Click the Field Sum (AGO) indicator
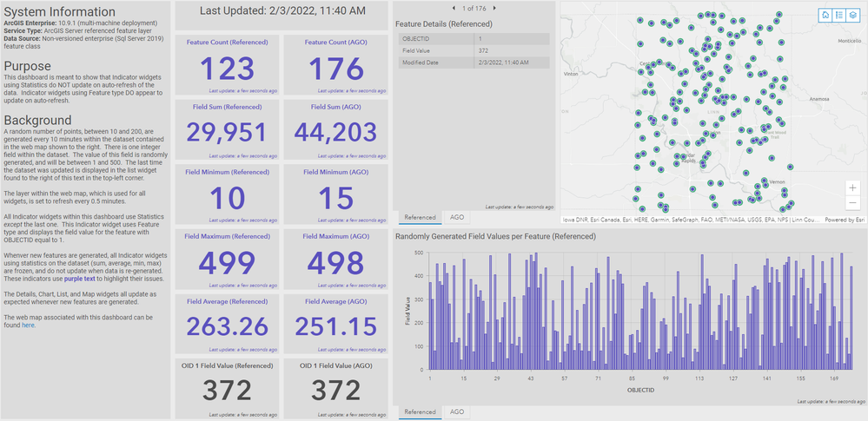Screen dimensions: 868x421 (335, 129)
